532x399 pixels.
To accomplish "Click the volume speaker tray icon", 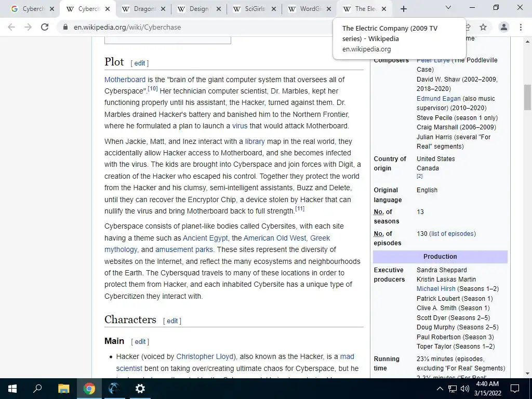I will [465, 389].
